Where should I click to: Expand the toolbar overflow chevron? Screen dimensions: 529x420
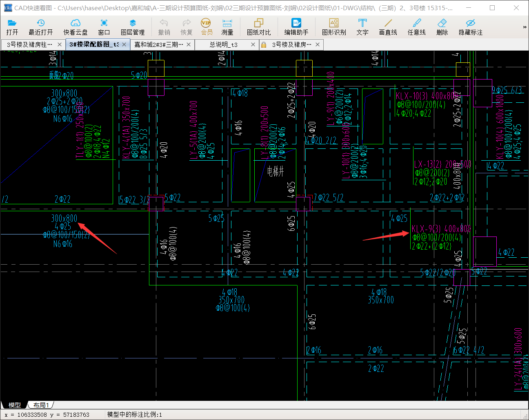pos(525,27)
